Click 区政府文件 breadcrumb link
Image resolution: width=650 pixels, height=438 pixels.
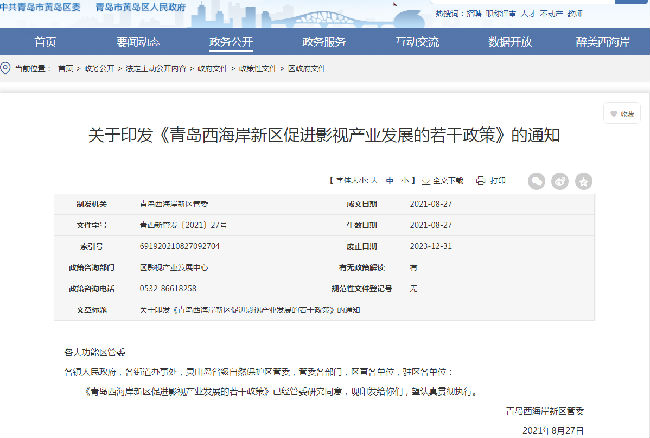click(x=306, y=68)
